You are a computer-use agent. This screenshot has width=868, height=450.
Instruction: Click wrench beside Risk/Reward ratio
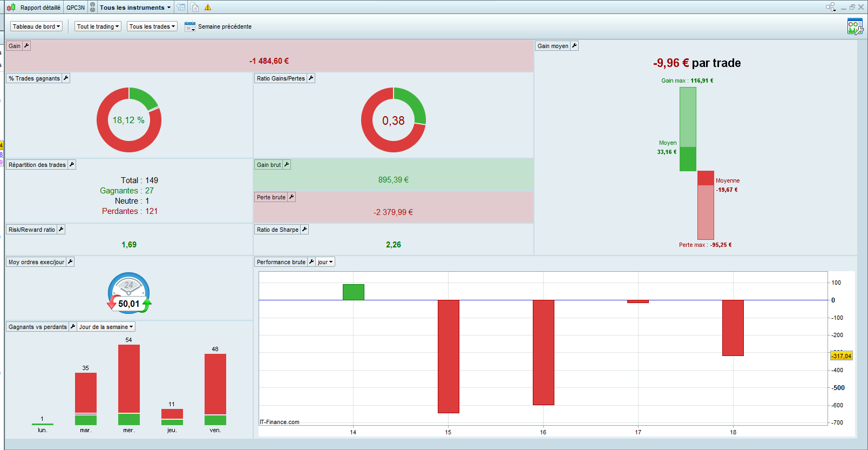(x=61, y=230)
